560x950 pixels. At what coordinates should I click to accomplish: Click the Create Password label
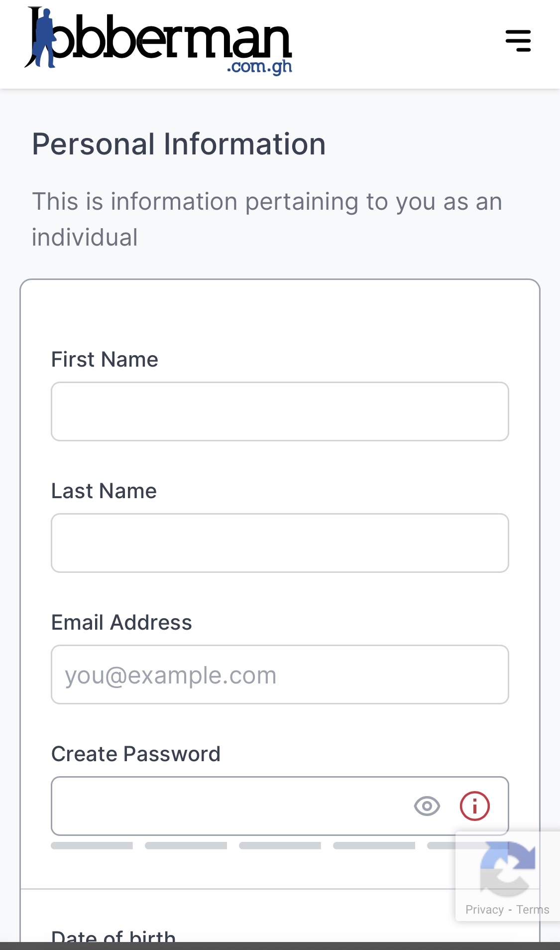pos(136,754)
